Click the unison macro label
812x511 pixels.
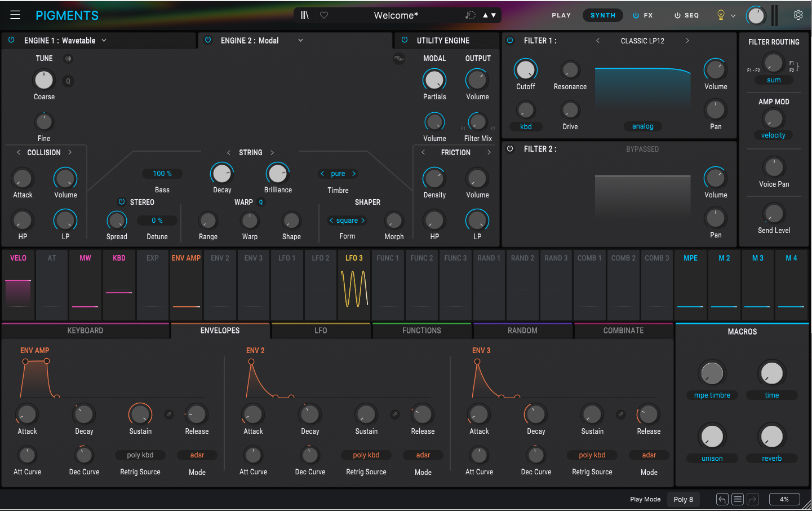pyautogui.click(x=712, y=459)
